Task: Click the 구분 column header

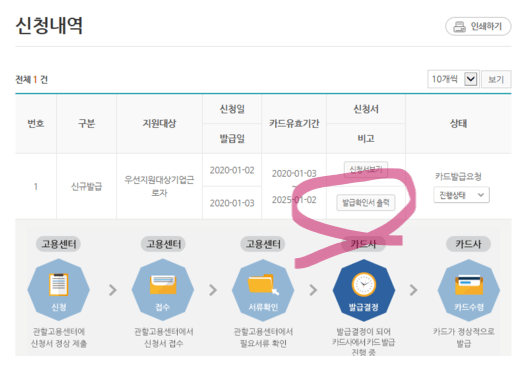Action: point(87,124)
